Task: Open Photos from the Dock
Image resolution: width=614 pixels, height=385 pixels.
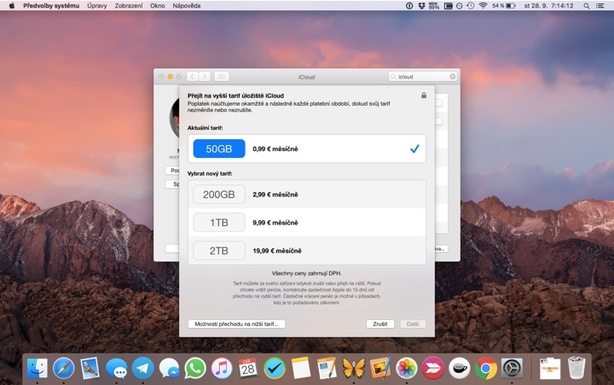Action: click(406, 368)
